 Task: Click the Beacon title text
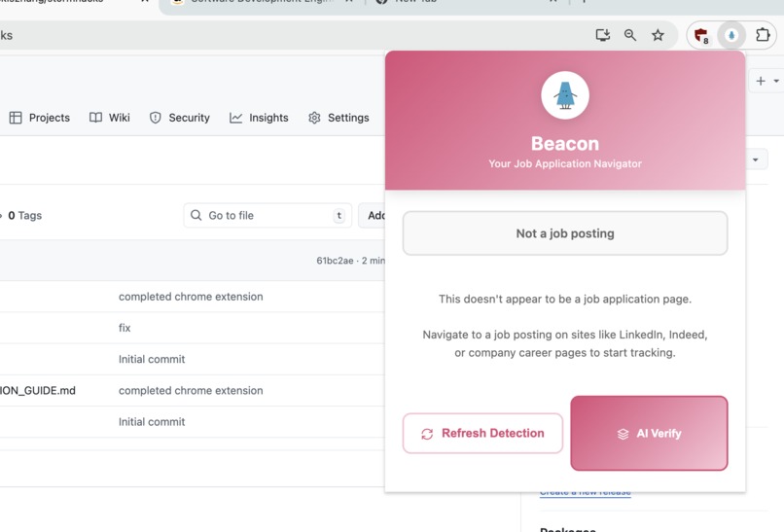point(565,144)
